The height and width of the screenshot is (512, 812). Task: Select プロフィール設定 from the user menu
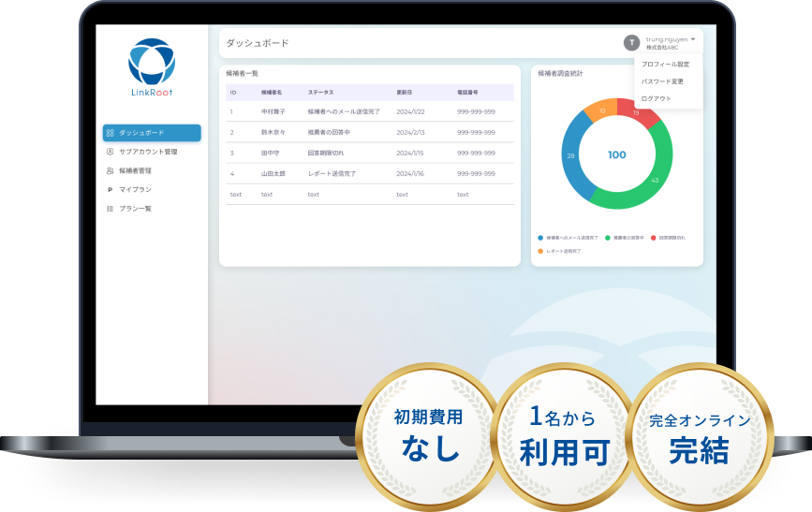[665, 65]
